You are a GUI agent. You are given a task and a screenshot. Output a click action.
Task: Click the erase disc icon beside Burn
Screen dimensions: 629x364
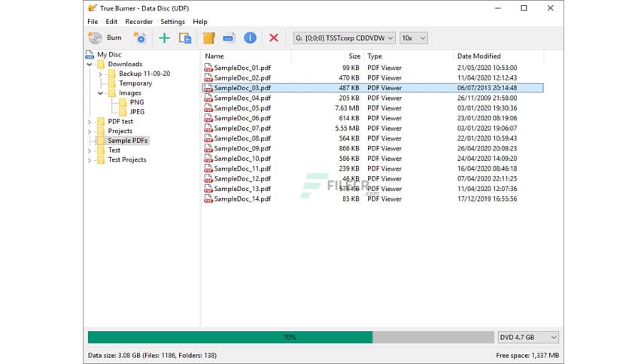pos(139,38)
